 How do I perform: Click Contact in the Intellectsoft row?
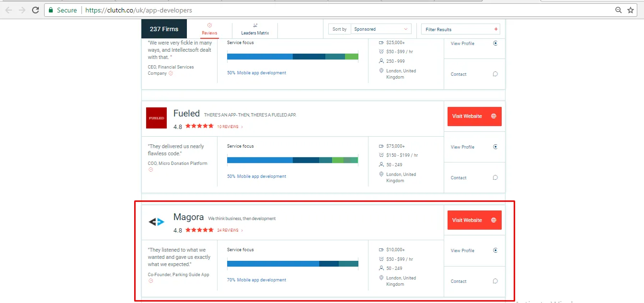[x=459, y=74]
